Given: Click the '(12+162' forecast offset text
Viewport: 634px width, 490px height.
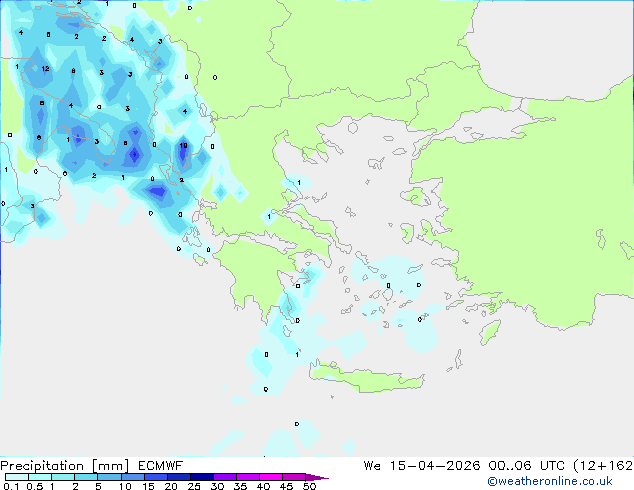Looking at the screenshot, I should (x=603, y=466).
